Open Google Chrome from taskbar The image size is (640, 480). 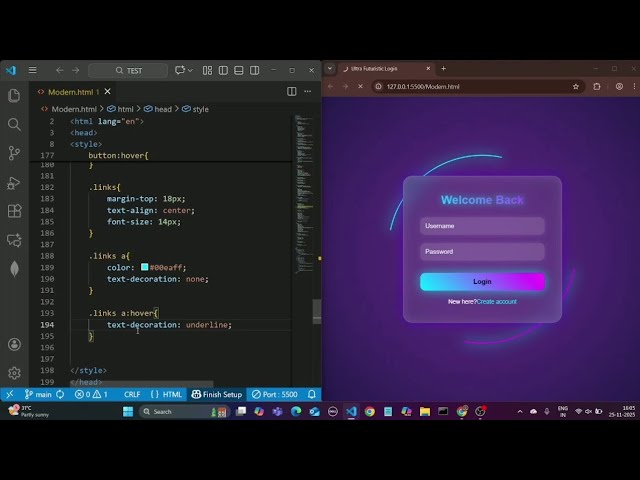[x=370, y=411]
